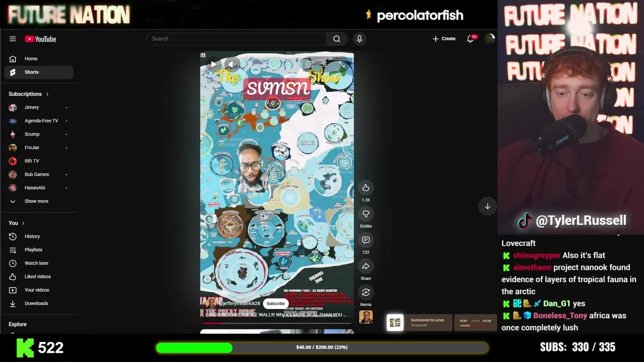This screenshot has width=644, height=362.
Task: Open Rift TV channel
Action: click(x=39, y=161)
